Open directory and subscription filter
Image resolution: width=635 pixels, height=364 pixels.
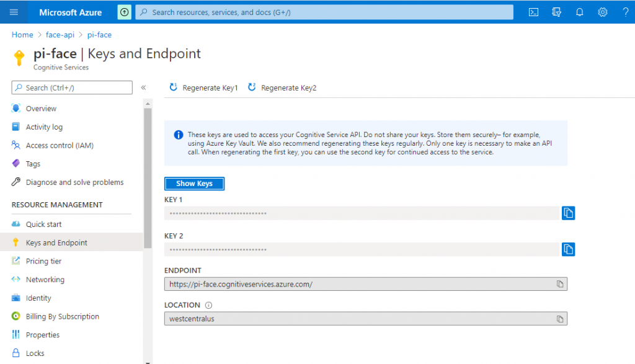pyautogui.click(x=556, y=12)
